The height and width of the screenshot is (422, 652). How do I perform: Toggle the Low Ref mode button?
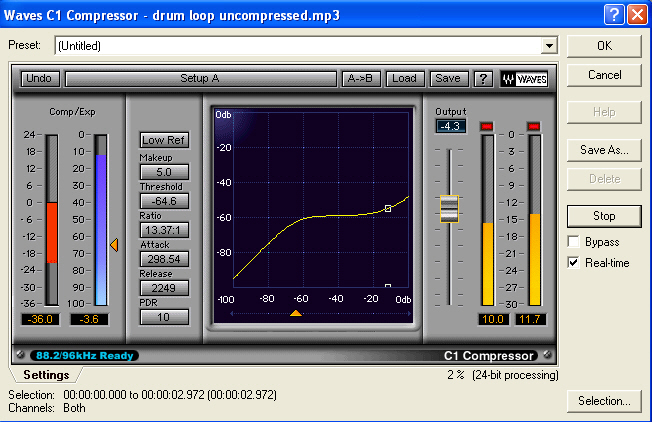164,140
